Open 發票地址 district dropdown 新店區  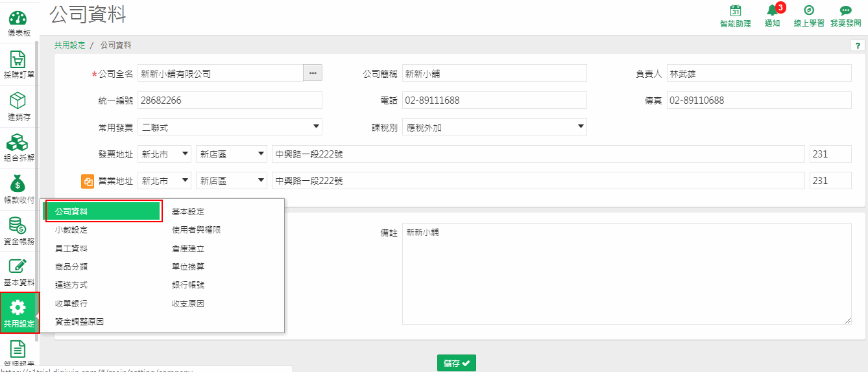[x=232, y=154]
